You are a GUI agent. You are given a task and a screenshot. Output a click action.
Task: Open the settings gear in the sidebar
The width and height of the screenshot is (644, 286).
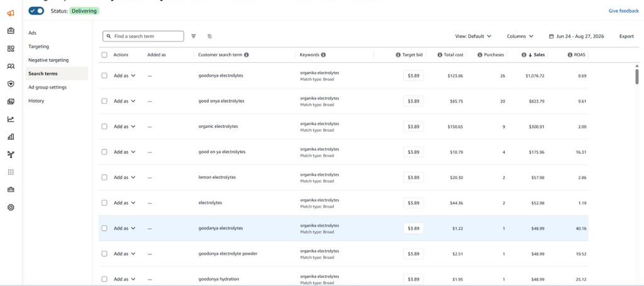pyautogui.click(x=11, y=207)
